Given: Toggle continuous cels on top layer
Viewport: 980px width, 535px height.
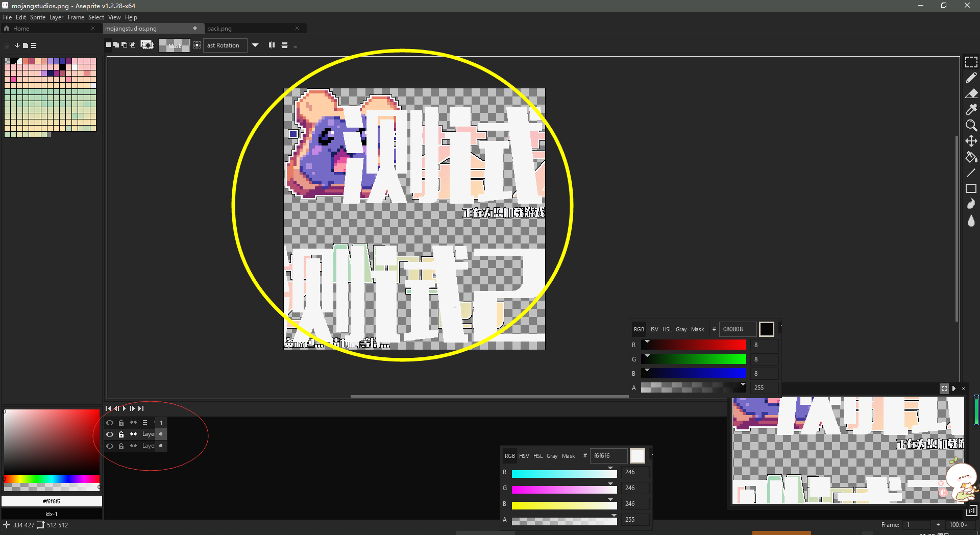Looking at the screenshot, I should (133, 434).
